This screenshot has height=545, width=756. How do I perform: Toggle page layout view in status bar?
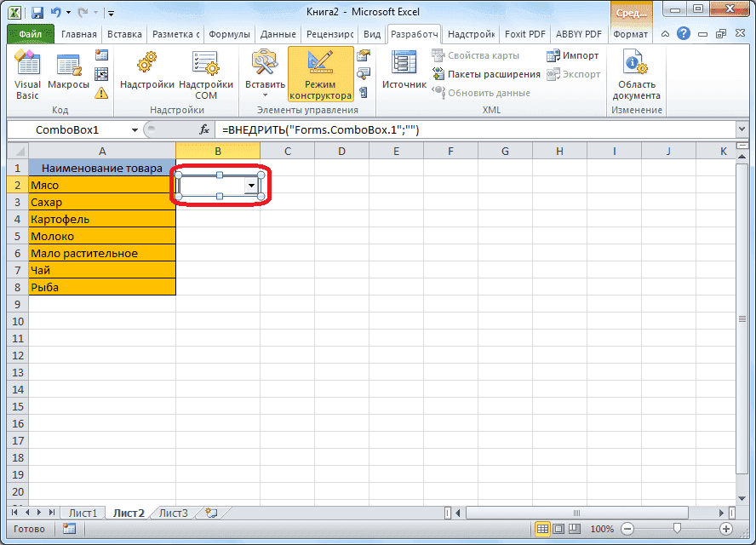pos(558,528)
